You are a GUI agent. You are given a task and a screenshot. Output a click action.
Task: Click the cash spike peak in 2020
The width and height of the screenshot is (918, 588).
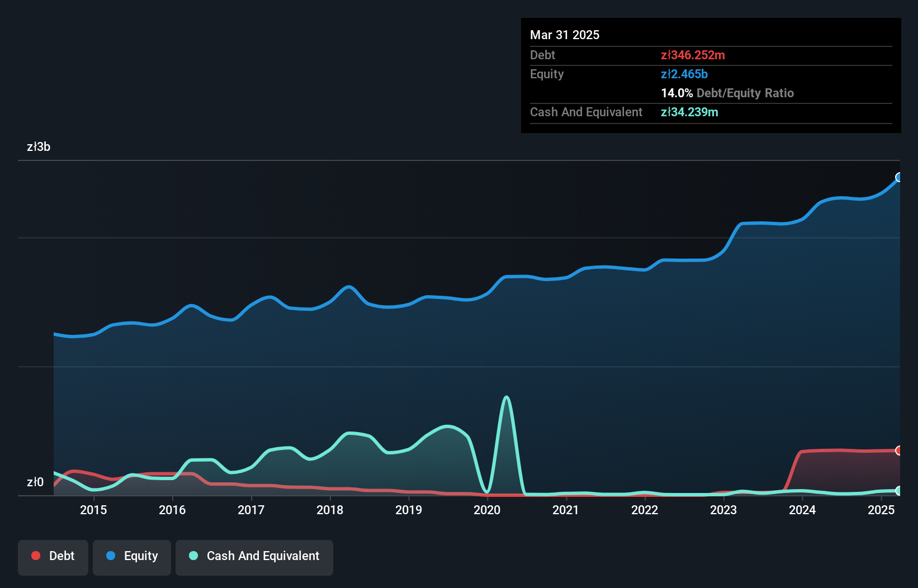pos(507,397)
